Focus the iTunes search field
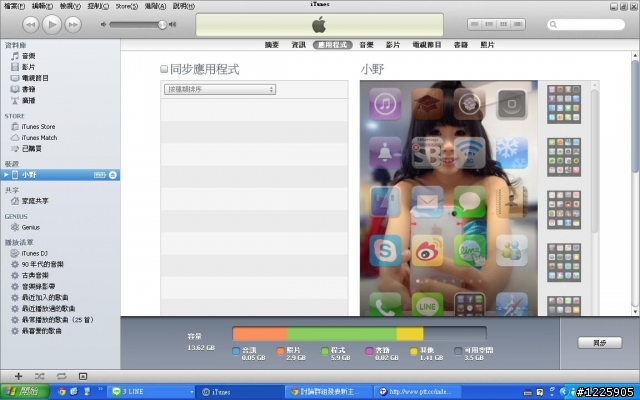Viewport: 640px width, 400px height. pyautogui.click(x=586, y=24)
